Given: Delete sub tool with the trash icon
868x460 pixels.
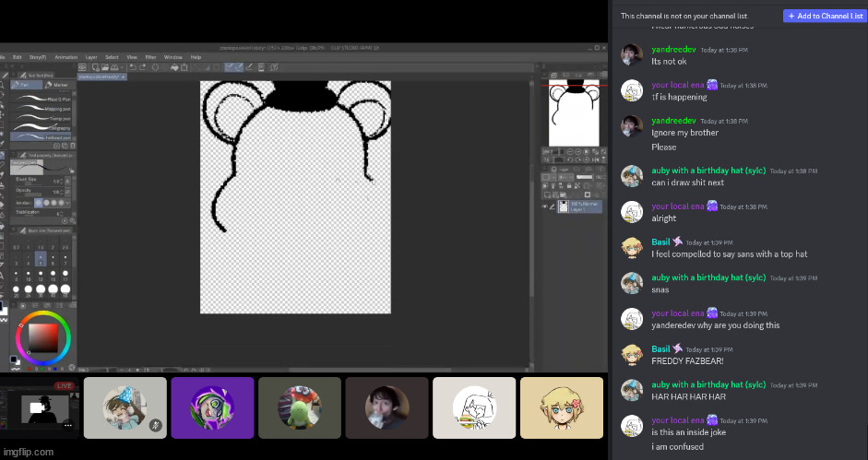Looking at the screenshot, I should (73, 146).
